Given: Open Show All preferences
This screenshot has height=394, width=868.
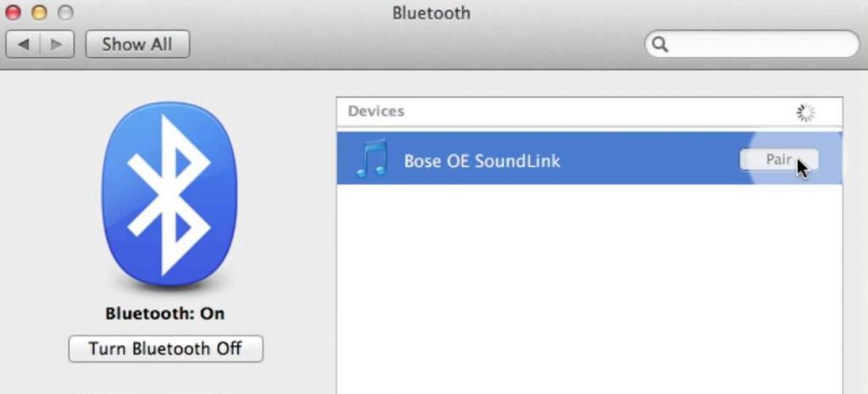Looking at the screenshot, I should pyautogui.click(x=137, y=44).
